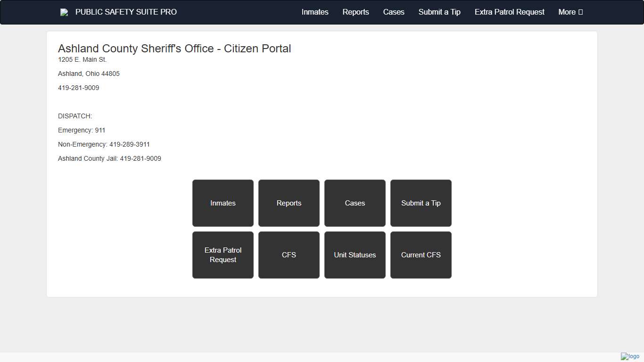Open the Inmates tile button

click(x=223, y=203)
